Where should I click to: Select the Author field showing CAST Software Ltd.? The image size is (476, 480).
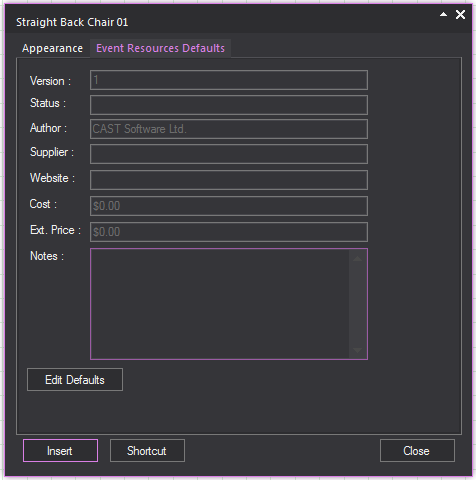(x=229, y=129)
